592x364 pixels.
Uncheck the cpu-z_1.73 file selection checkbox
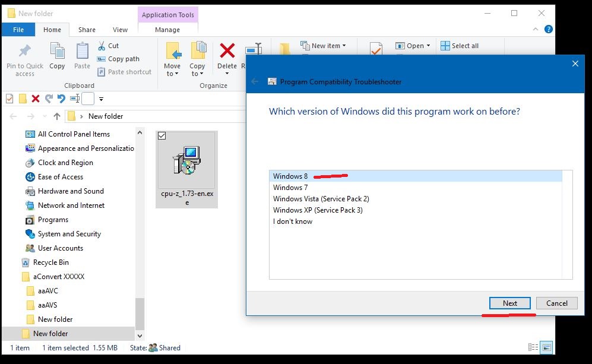click(162, 135)
